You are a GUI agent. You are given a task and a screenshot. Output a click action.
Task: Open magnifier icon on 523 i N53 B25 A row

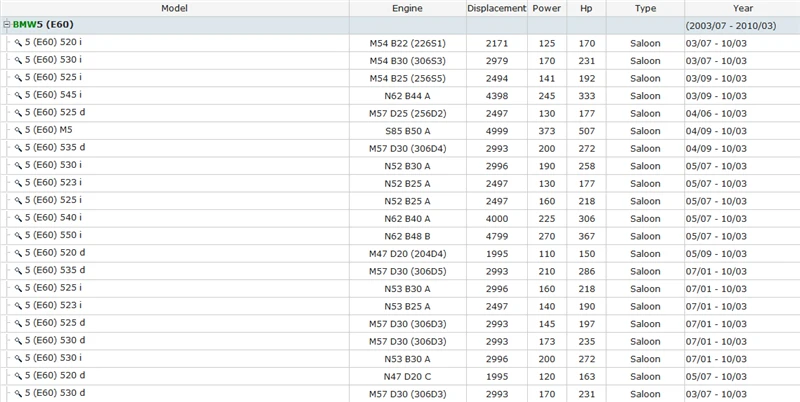pyautogui.click(x=18, y=306)
